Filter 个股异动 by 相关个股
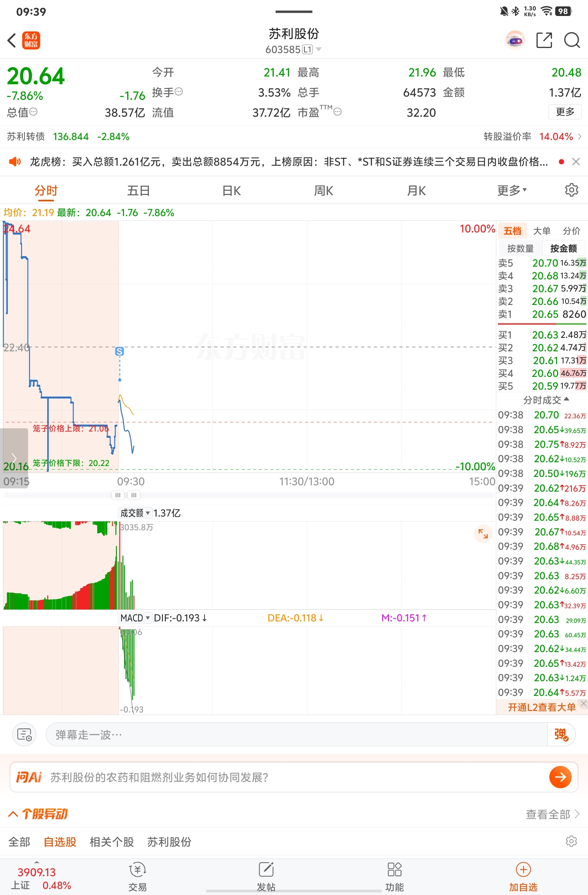 click(112, 842)
